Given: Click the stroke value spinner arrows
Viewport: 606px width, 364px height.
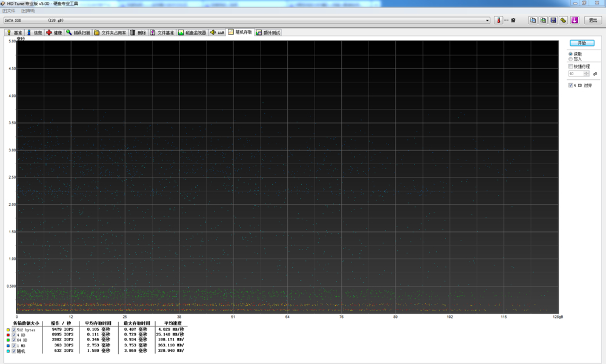Looking at the screenshot, I should click(587, 74).
